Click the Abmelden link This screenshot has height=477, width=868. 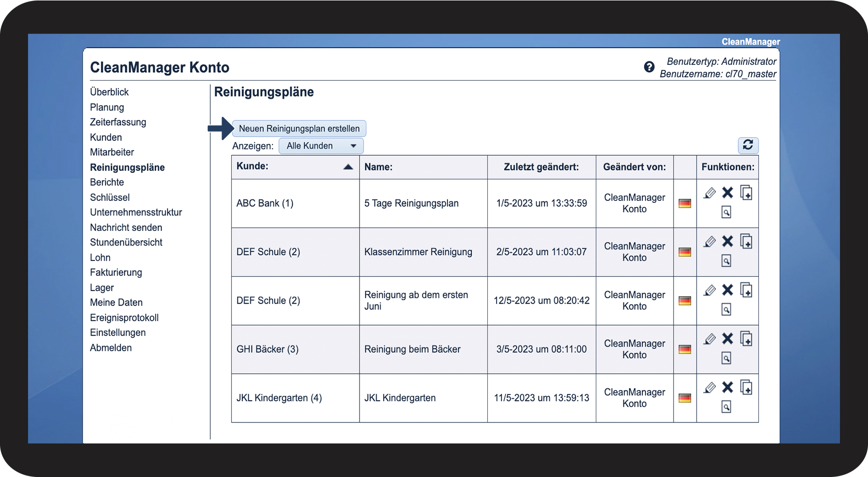click(111, 348)
